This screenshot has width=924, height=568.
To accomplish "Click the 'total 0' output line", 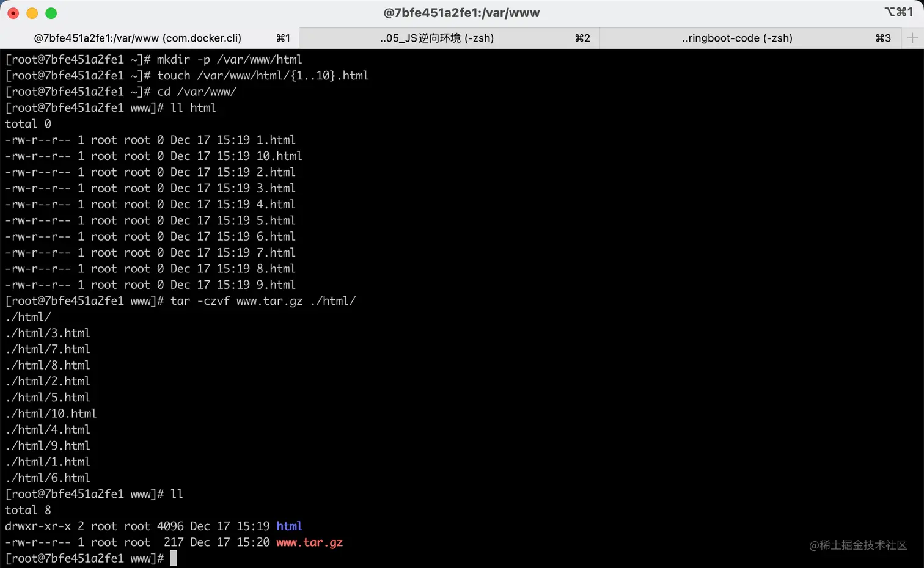I will pos(28,124).
